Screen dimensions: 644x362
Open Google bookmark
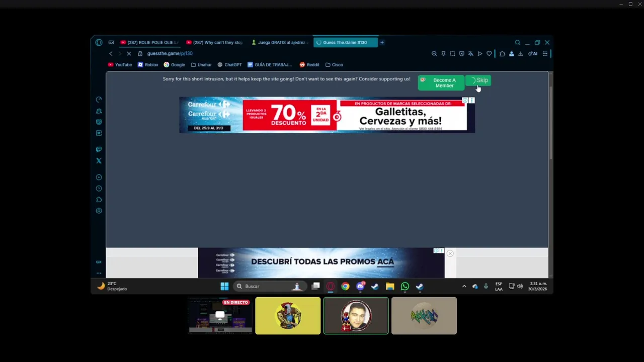coord(174,65)
